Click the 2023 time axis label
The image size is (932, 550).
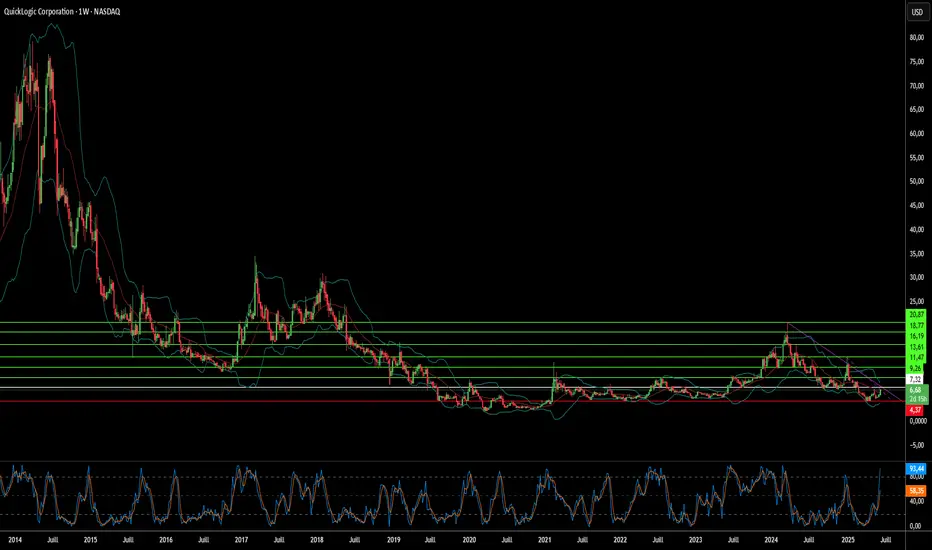click(x=695, y=540)
